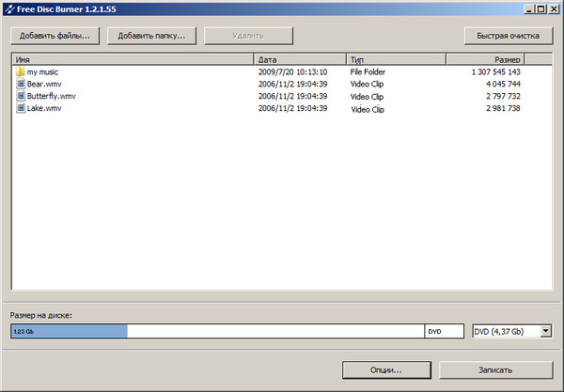The image size is (564, 392).
Task: Click date cell in Bear.wmv row
Action: (x=292, y=85)
